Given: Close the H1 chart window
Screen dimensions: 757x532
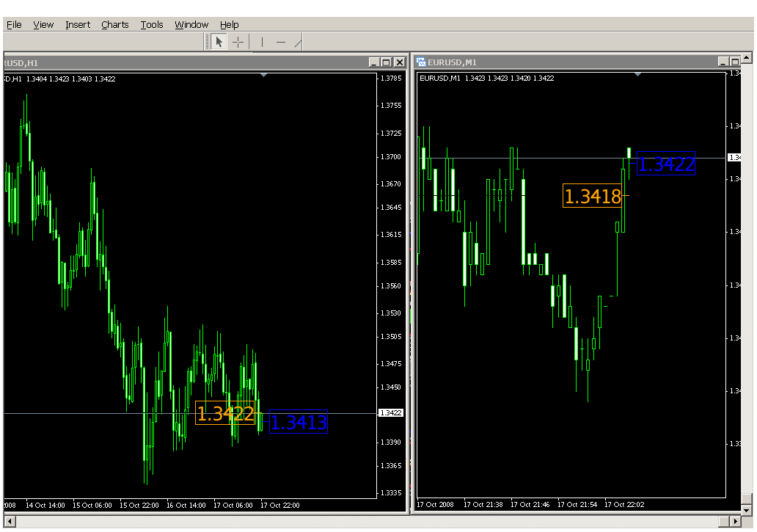Looking at the screenshot, I should click(x=399, y=62).
